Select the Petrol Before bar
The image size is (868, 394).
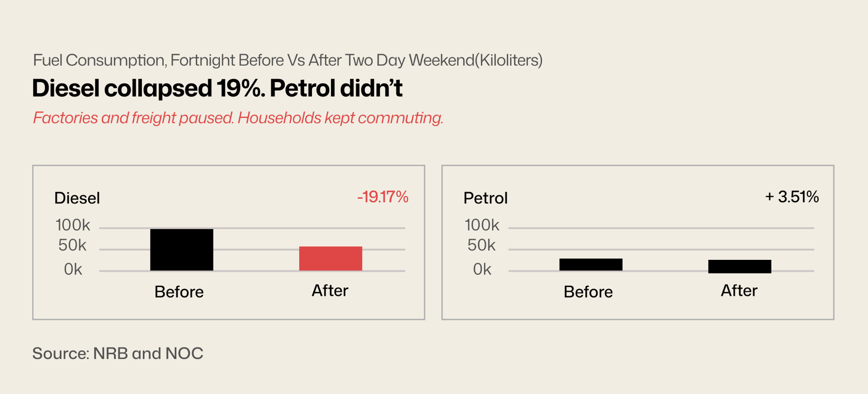click(x=590, y=265)
